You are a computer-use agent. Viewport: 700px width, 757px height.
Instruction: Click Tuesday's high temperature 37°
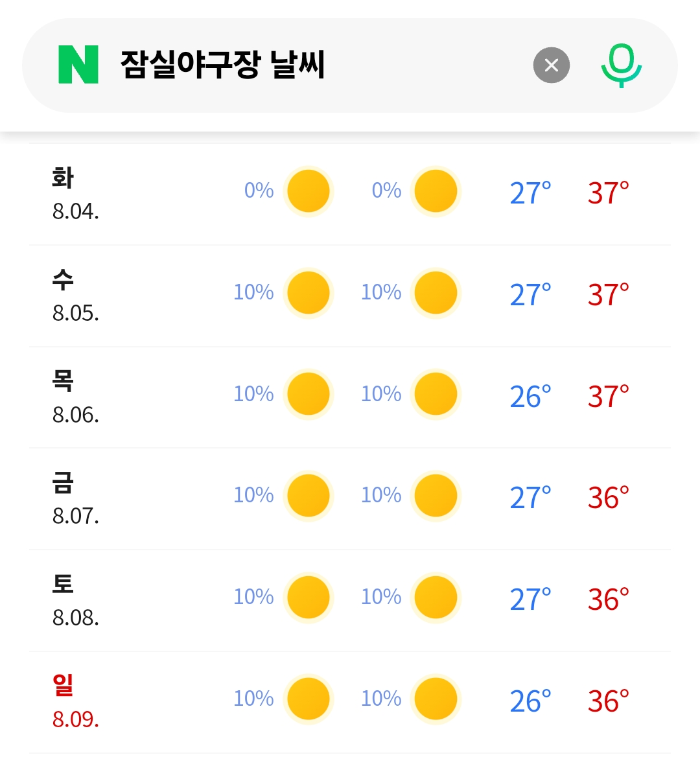608,192
